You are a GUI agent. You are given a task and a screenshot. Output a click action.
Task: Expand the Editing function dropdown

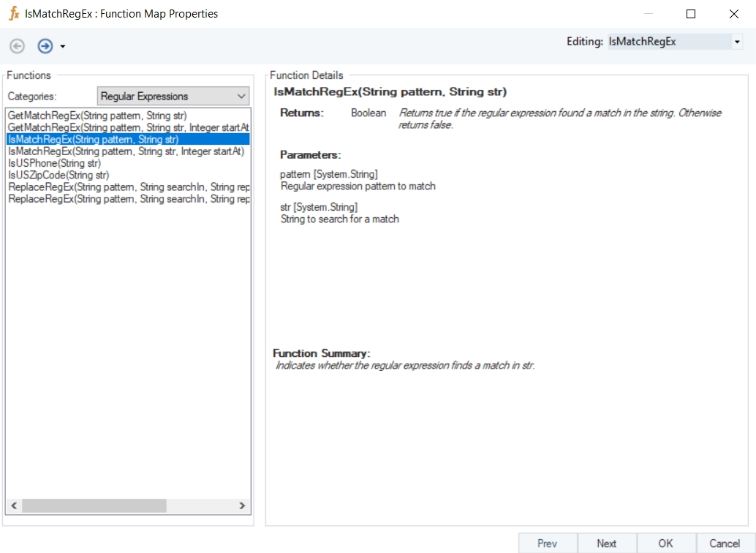(736, 42)
